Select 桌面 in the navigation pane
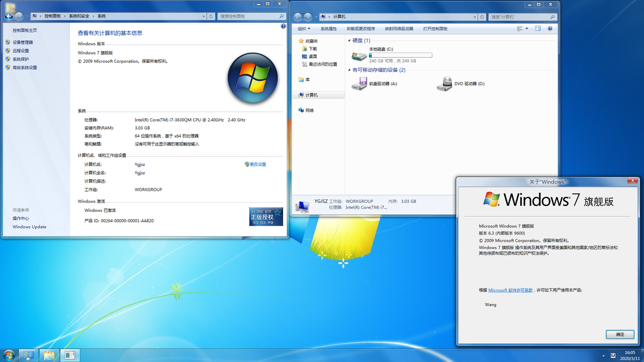The width and height of the screenshot is (644, 362). pyautogui.click(x=313, y=56)
